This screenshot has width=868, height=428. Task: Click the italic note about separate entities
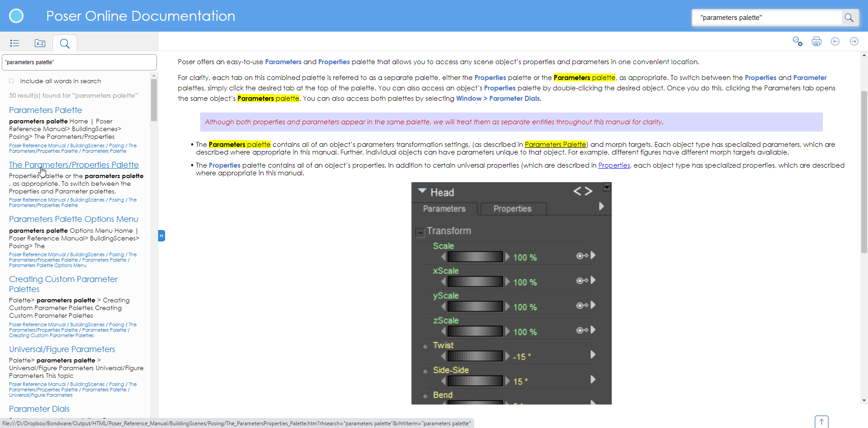click(434, 122)
